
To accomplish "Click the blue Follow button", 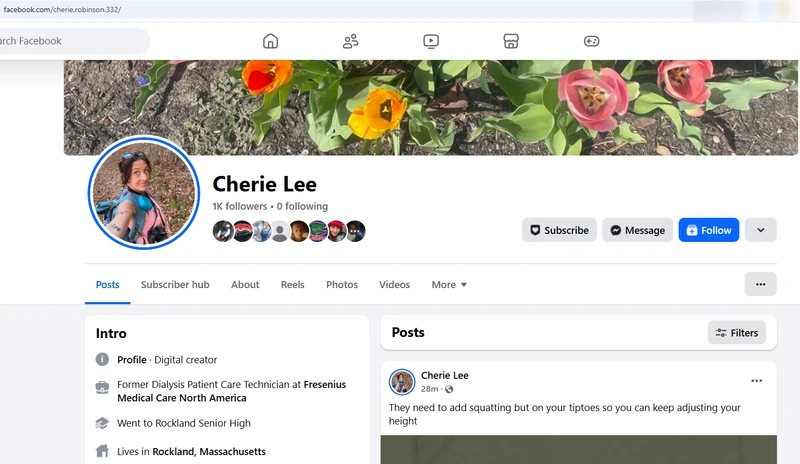I will (x=709, y=230).
